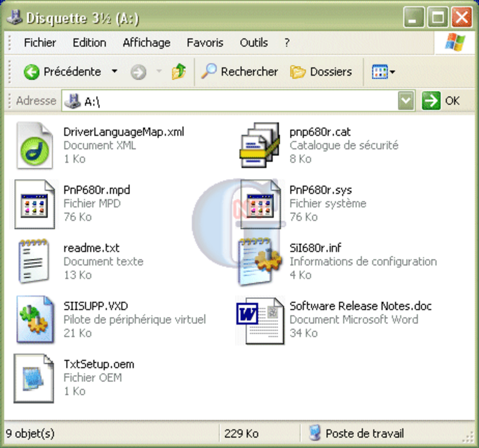Open the Affichage menu
479x448 pixels.
[147, 43]
